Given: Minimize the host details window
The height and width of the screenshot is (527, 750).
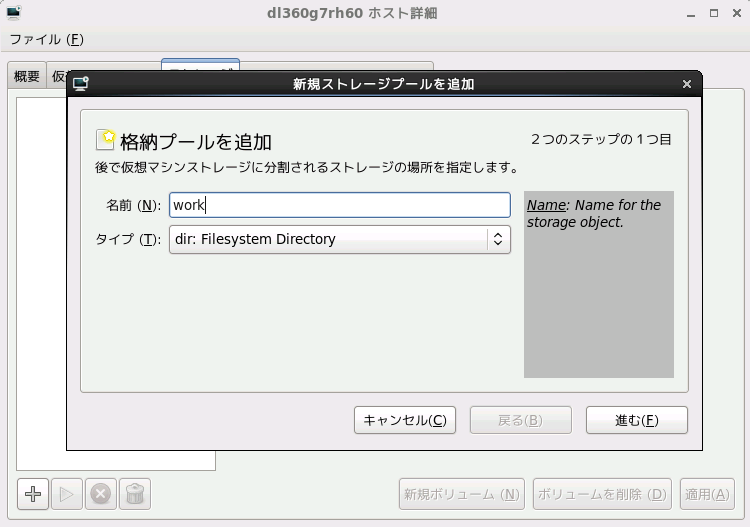Looking at the screenshot, I should point(691,14).
